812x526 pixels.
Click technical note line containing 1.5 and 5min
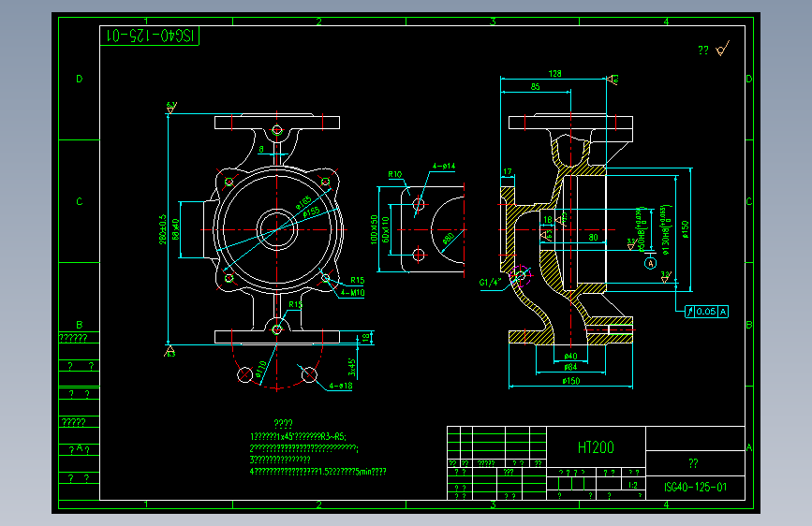coord(318,472)
